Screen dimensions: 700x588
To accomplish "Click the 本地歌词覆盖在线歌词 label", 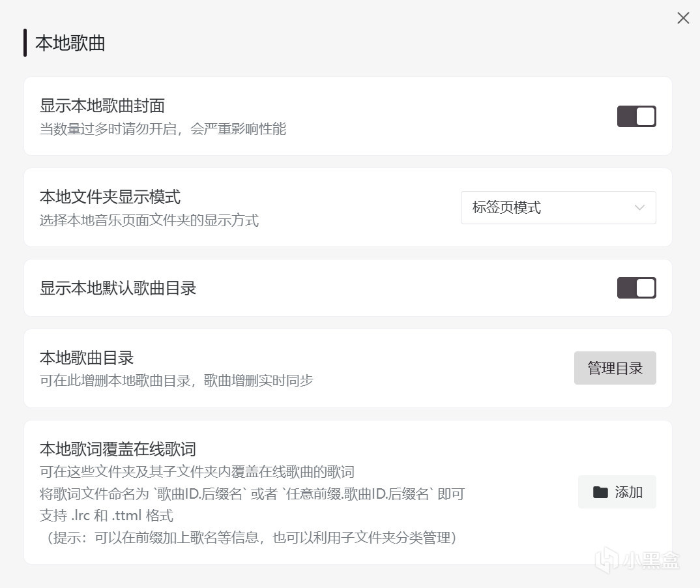I will click(x=118, y=448).
